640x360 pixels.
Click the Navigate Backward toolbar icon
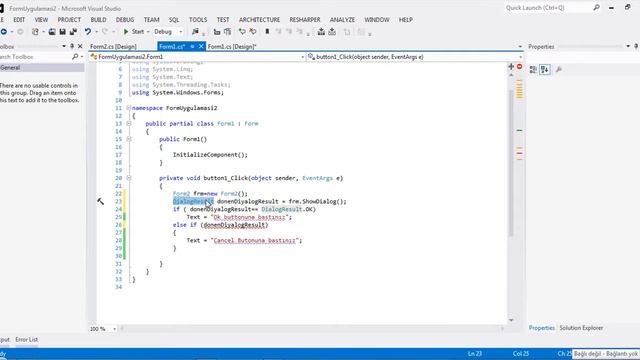click(x=4, y=32)
